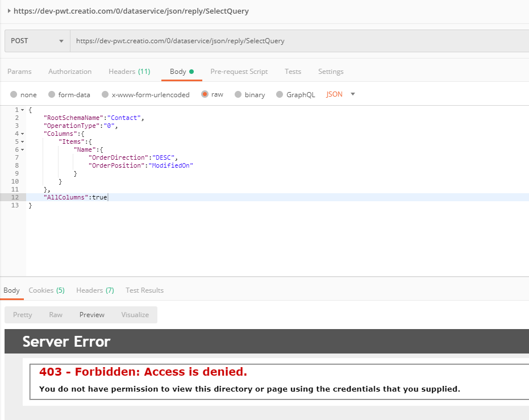Select the Preview response view
The height and width of the screenshot is (420, 529).
[x=92, y=315]
